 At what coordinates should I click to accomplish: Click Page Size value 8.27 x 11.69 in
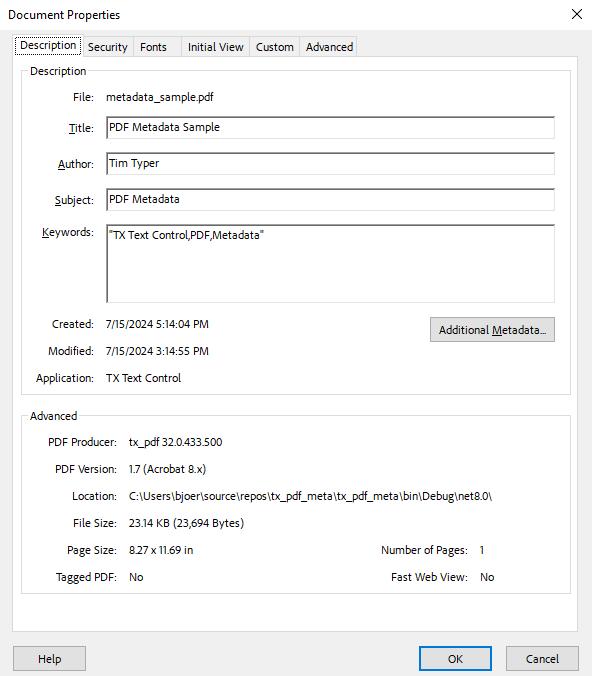pyautogui.click(x=161, y=550)
